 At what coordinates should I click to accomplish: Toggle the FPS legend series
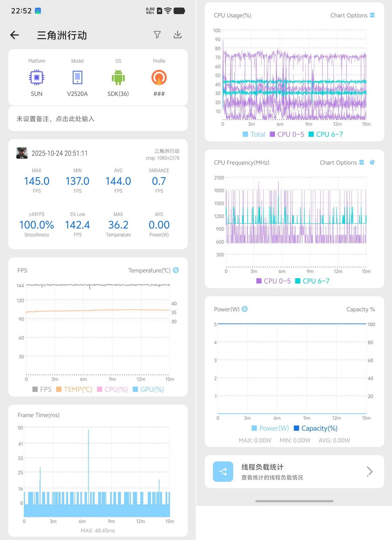point(42,389)
